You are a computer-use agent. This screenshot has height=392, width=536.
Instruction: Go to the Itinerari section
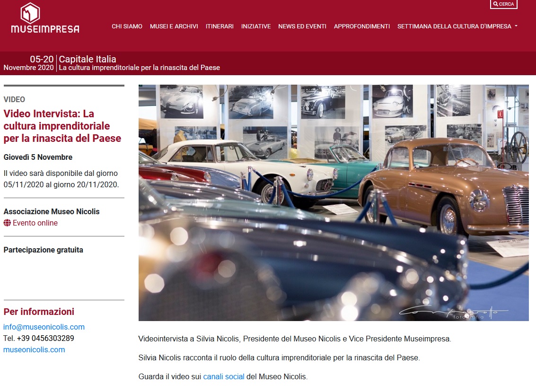pos(220,26)
